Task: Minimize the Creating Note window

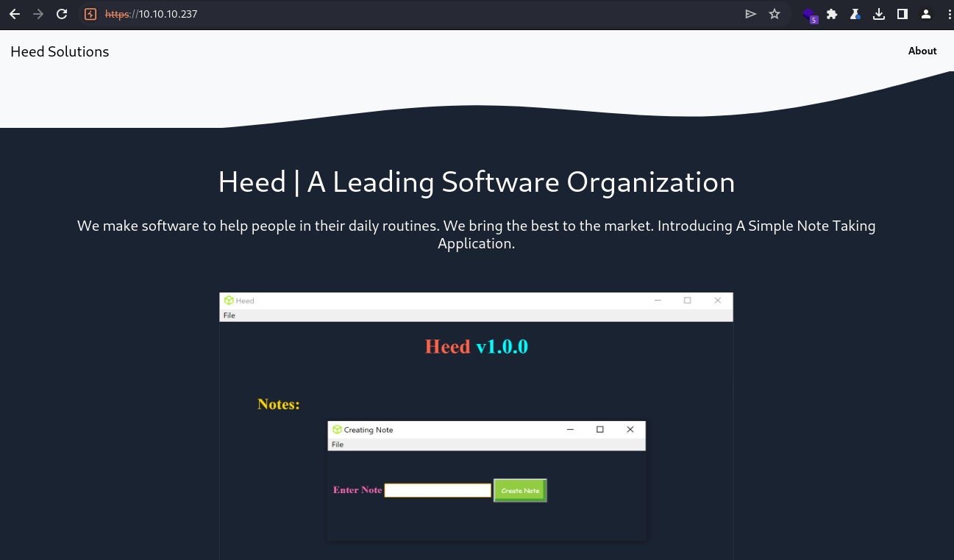Action: point(570,430)
